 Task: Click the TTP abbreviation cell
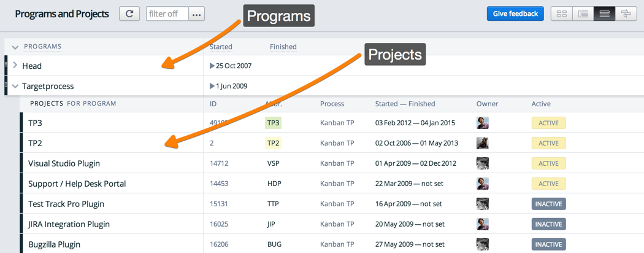pyautogui.click(x=273, y=204)
